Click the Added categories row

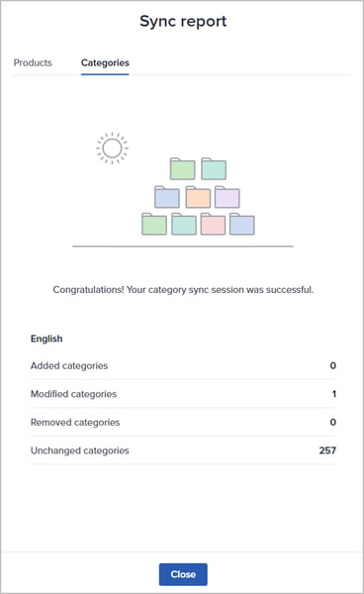pyautogui.click(x=183, y=365)
